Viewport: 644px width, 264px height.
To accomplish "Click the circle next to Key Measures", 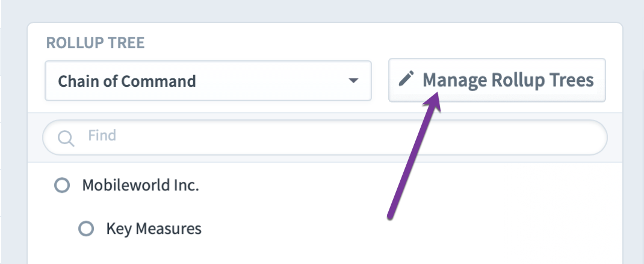I will 86,228.
